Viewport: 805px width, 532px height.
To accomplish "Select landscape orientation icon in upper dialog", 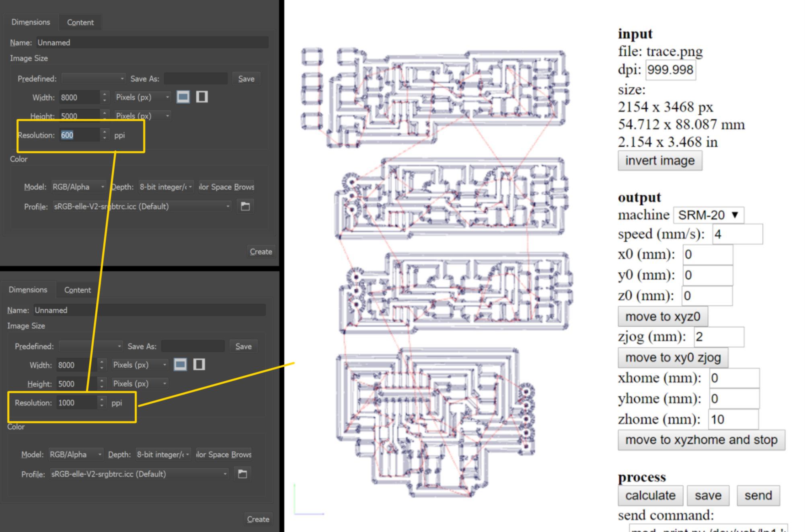I will click(x=183, y=97).
